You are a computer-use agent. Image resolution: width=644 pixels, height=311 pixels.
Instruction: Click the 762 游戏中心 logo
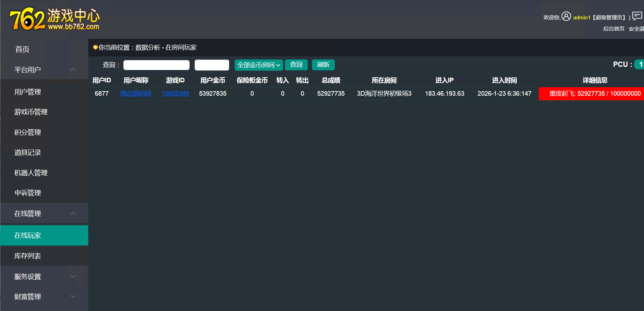55,19
